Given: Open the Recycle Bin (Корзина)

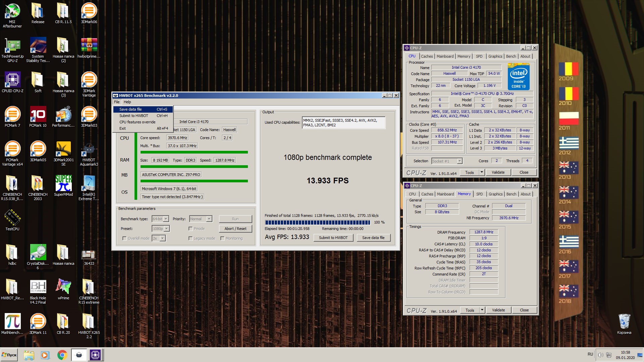Looking at the screenshot, I should [x=624, y=324].
